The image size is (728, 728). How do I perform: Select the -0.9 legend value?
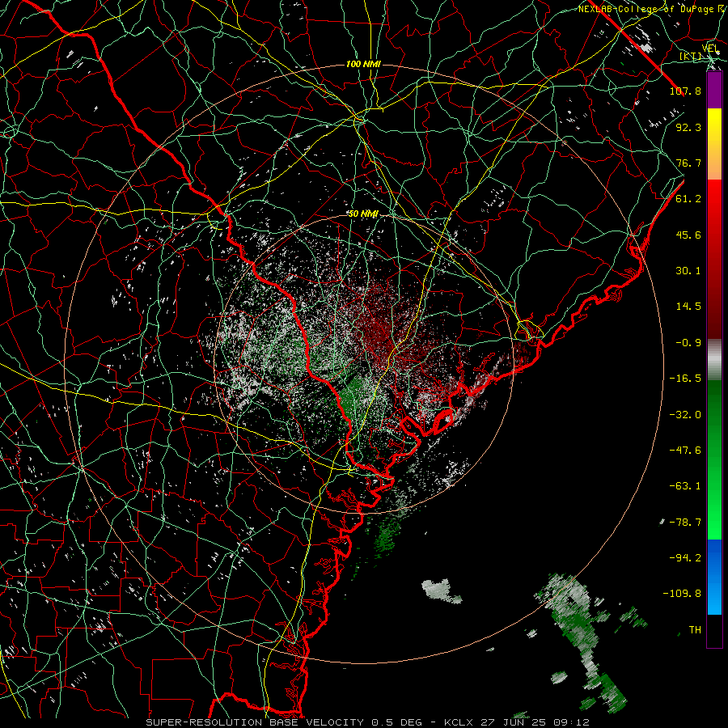688,343
